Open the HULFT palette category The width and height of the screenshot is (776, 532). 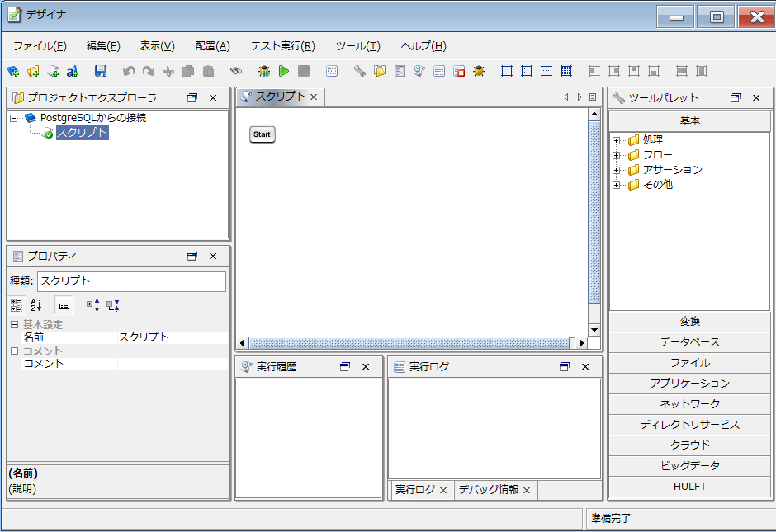pyautogui.click(x=690, y=487)
